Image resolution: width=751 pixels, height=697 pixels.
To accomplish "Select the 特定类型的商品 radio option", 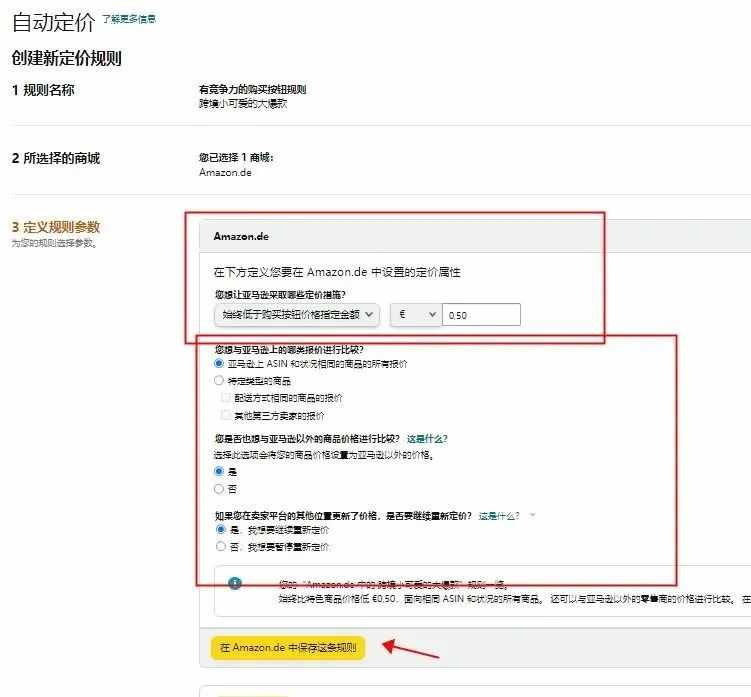I will 219,380.
